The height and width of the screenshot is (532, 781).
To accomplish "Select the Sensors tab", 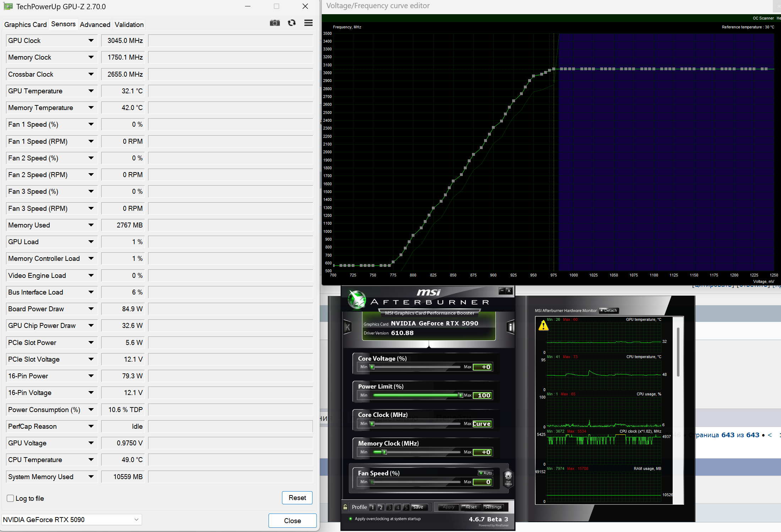I will coord(63,24).
